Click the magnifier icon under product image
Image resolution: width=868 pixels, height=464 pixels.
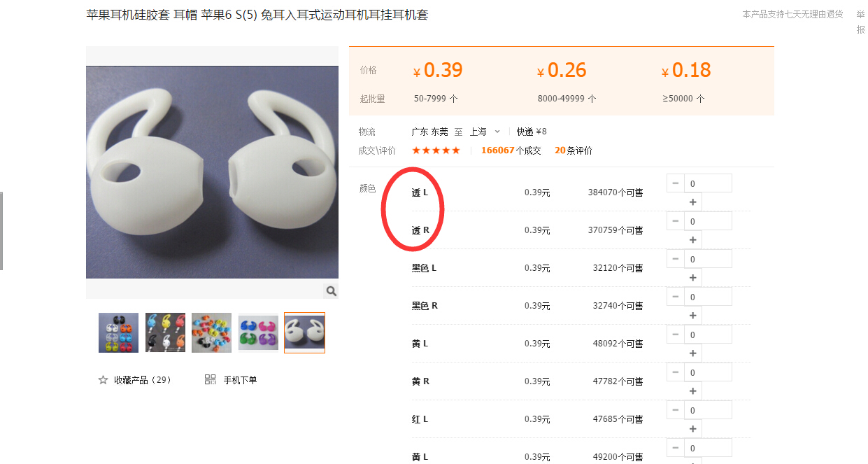point(331,291)
